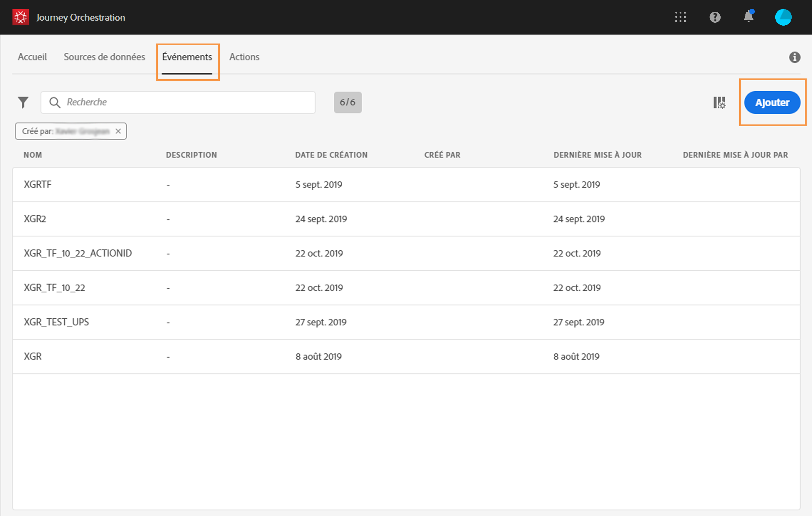This screenshot has height=516, width=812.
Task: Open the XGR_TEST_UPS event row
Action: point(56,322)
